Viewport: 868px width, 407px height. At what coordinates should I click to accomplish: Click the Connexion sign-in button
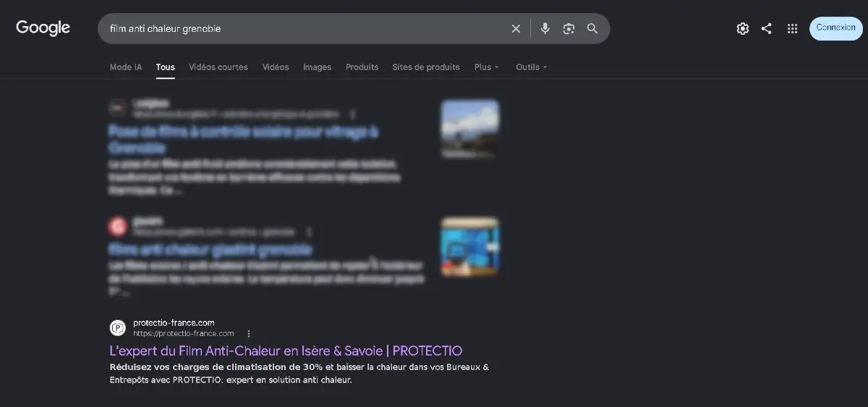pyautogui.click(x=835, y=28)
